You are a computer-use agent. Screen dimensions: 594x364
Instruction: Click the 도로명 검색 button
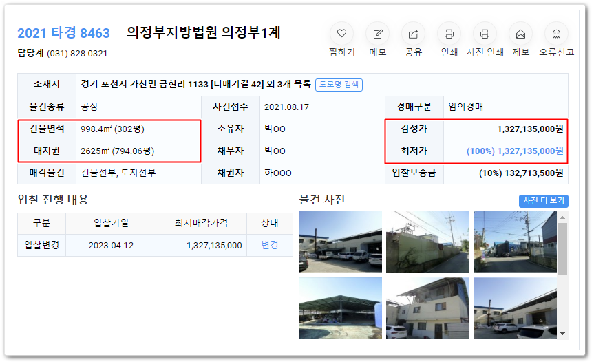(339, 85)
